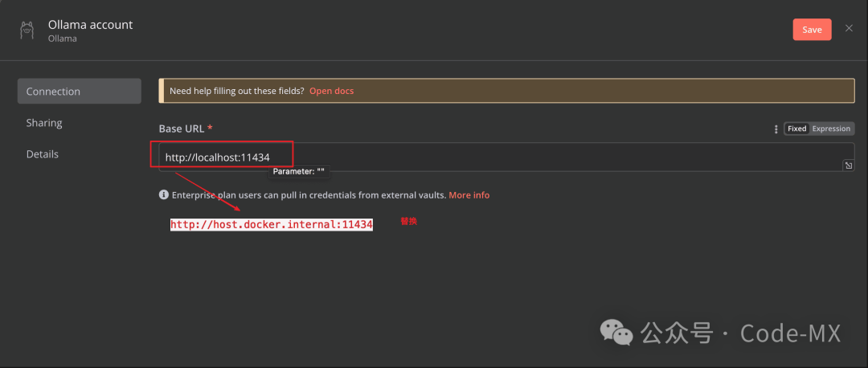This screenshot has height=368, width=868.
Task: Click the 'Need help filling out these fields?' text
Action: (236, 91)
